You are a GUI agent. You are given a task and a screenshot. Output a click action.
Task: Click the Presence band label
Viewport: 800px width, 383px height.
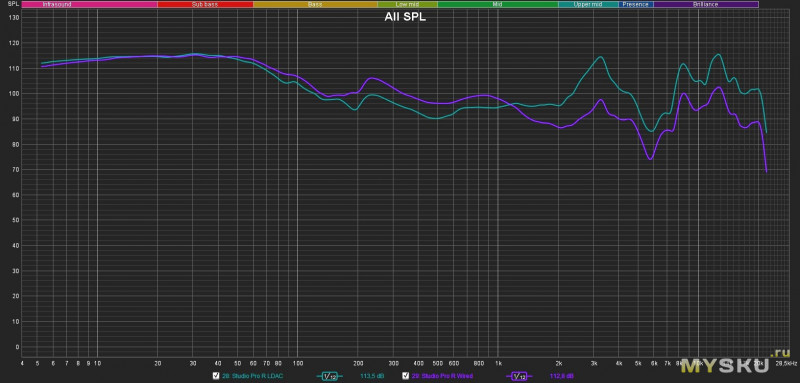(636, 4)
